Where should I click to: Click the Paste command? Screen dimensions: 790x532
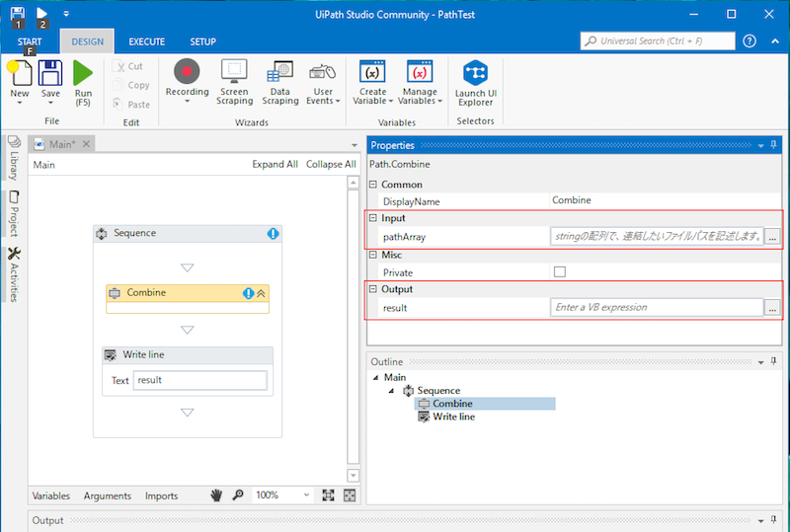click(x=132, y=105)
